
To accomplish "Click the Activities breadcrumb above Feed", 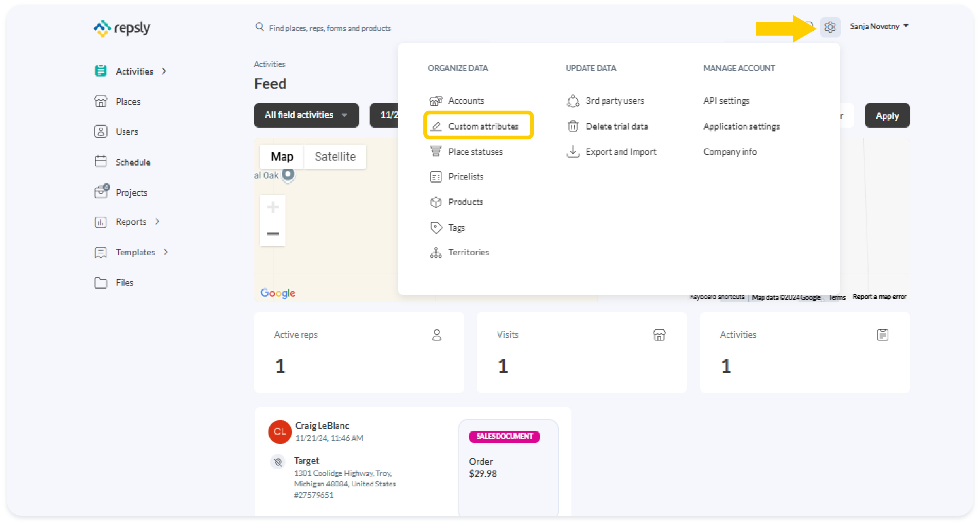I will click(269, 64).
